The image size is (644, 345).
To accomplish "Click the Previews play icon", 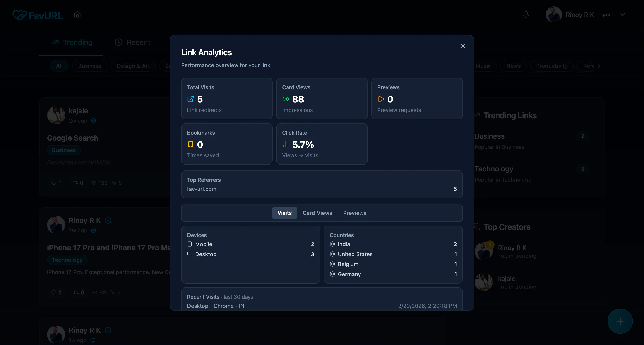I will [381, 99].
